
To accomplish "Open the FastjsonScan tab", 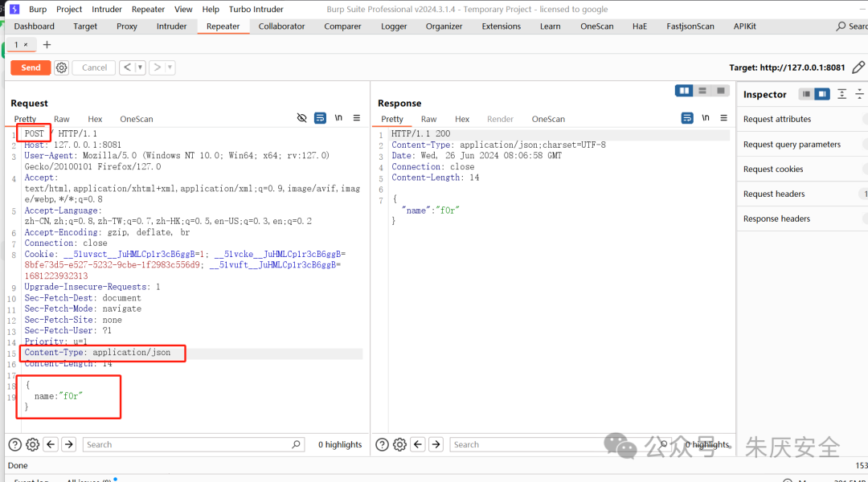I will [x=690, y=26].
